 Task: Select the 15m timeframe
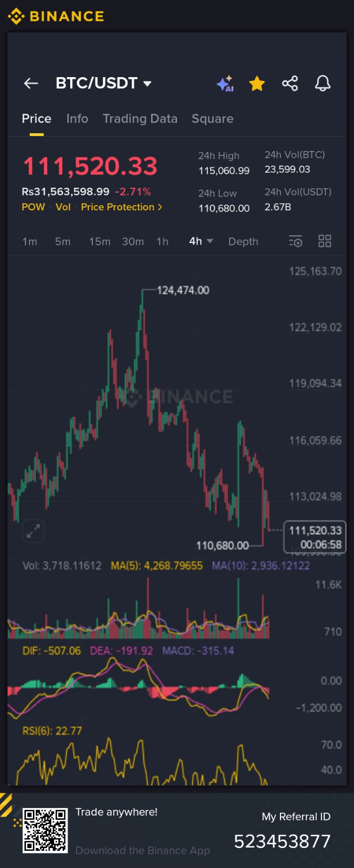pos(100,242)
